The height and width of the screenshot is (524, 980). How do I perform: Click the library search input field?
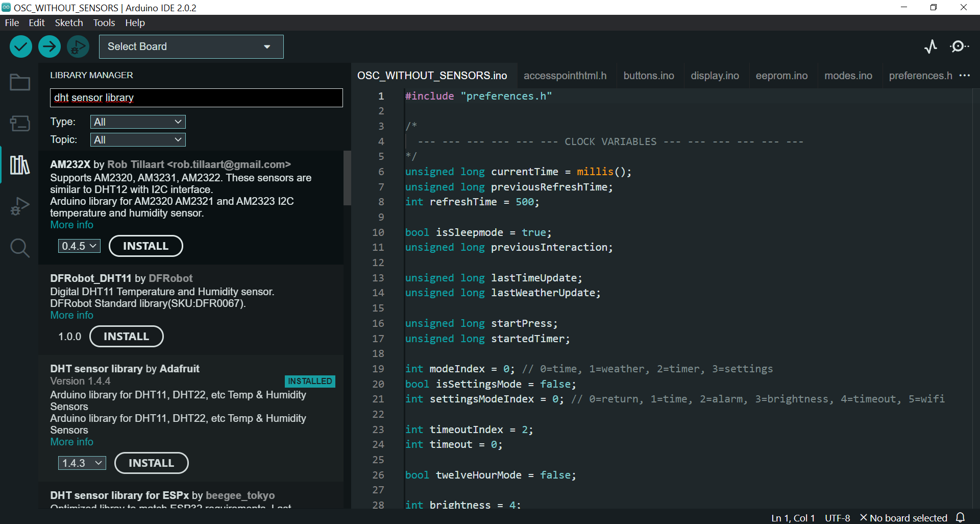196,98
